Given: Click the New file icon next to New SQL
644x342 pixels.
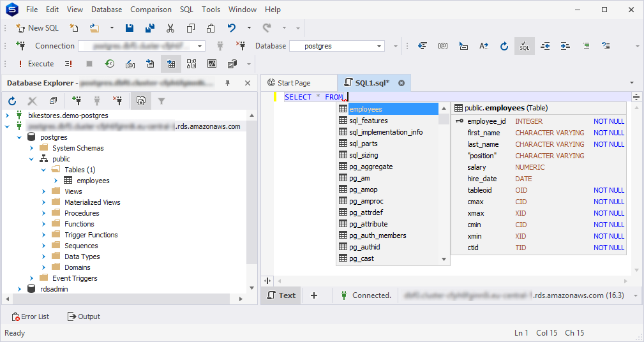Looking at the screenshot, I should point(74,28).
